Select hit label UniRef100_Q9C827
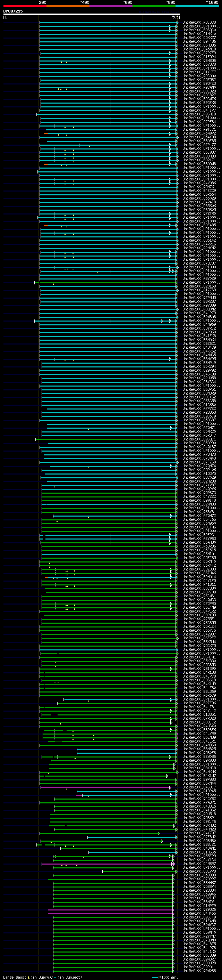This screenshot has width=222, height=980. click(x=199, y=95)
